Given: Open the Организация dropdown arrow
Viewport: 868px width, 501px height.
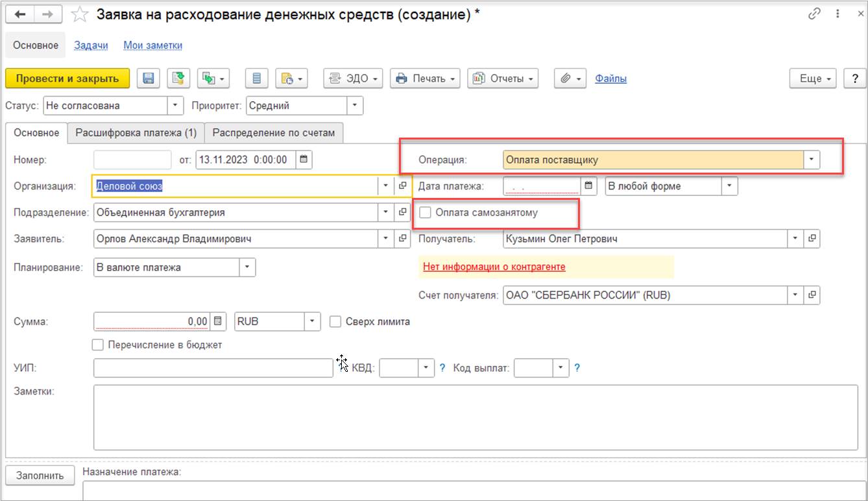Looking at the screenshot, I should click(x=386, y=186).
